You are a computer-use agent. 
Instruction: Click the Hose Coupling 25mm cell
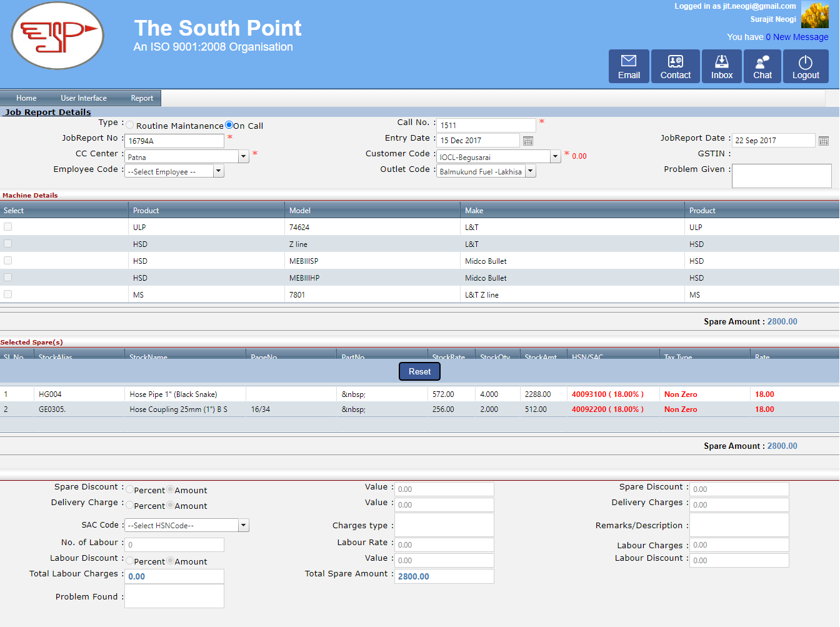pos(186,409)
